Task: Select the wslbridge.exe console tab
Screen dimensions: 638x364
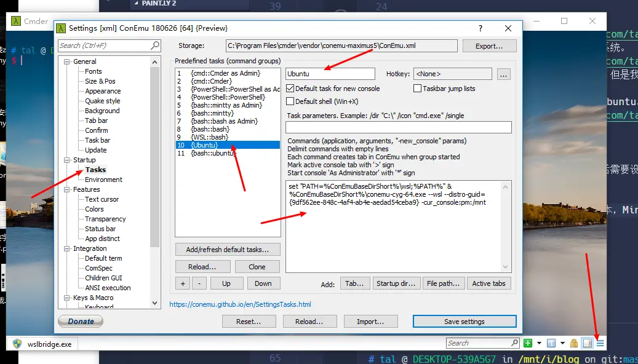Action: pos(42,344)
